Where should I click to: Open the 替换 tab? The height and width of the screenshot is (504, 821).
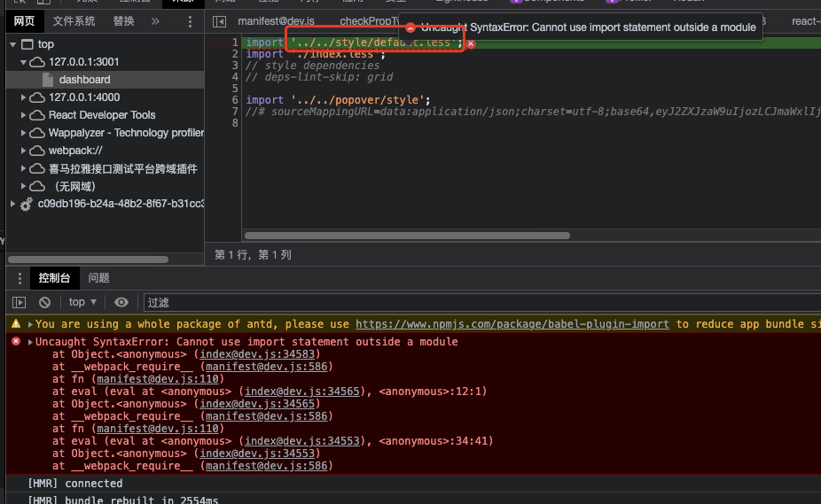123,21
